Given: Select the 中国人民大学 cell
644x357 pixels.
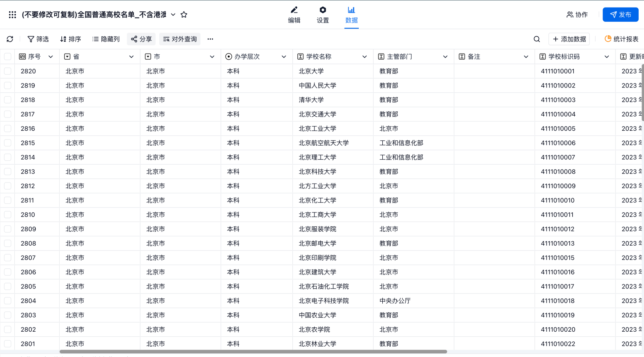Looking at the screenshot, I should (333, 85).
